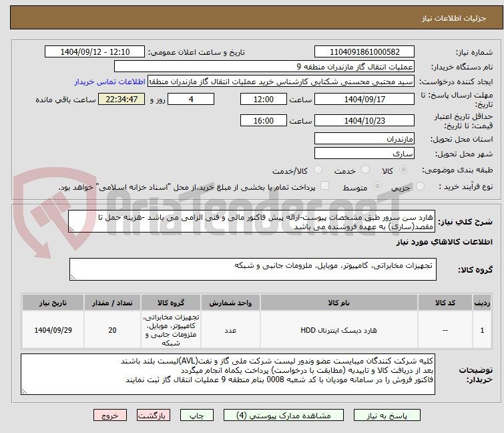The image size is (504, 433).
Task: Click the پاسخ به نیاز button
Action: pyautogui.click(x=387, y=416)
